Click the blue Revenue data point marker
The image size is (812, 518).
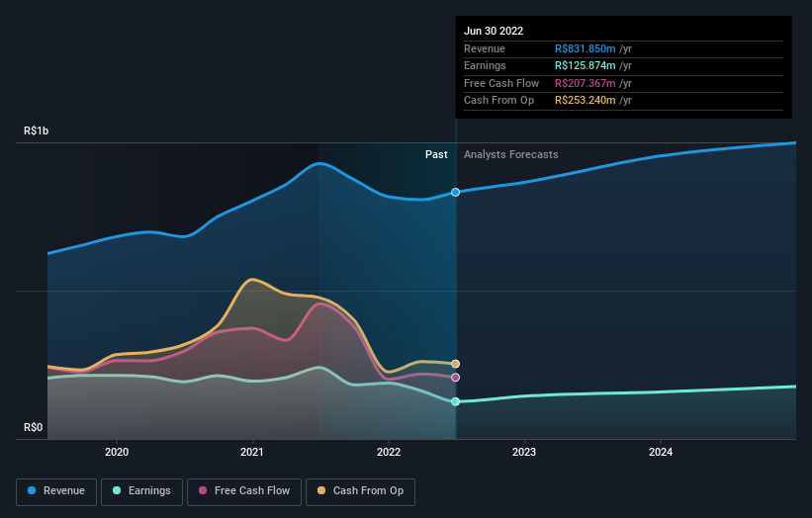[x=455, y=192]
